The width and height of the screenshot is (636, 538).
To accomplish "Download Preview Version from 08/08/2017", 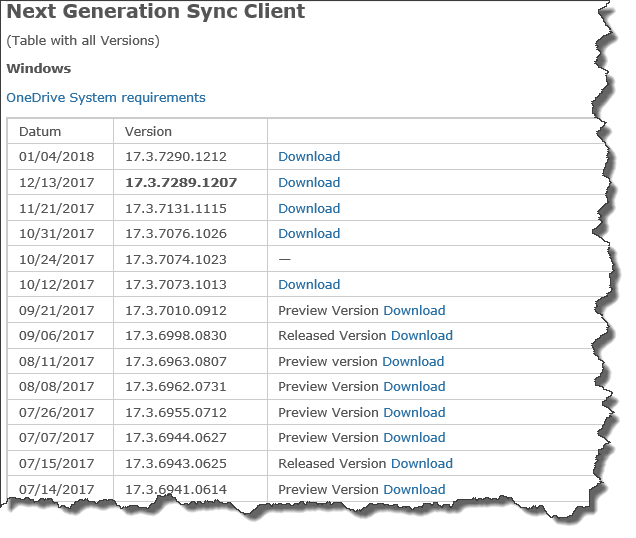I will tap(414, 387).
